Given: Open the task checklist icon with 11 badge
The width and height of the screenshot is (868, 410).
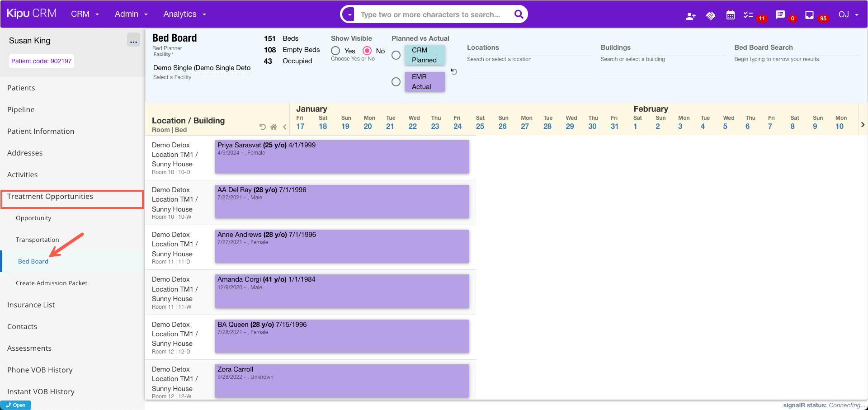Looking at the screenshot, I should point(749,15).
